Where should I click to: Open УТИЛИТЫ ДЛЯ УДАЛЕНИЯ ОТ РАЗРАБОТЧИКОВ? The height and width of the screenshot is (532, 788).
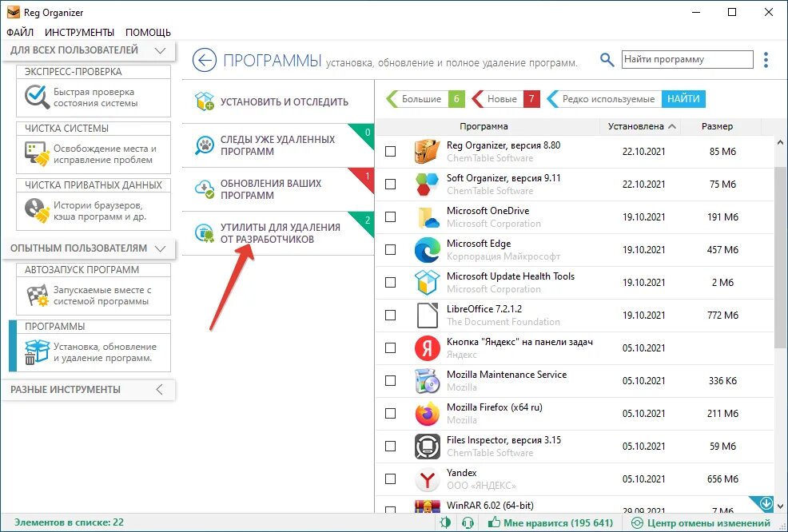(278, 233)
